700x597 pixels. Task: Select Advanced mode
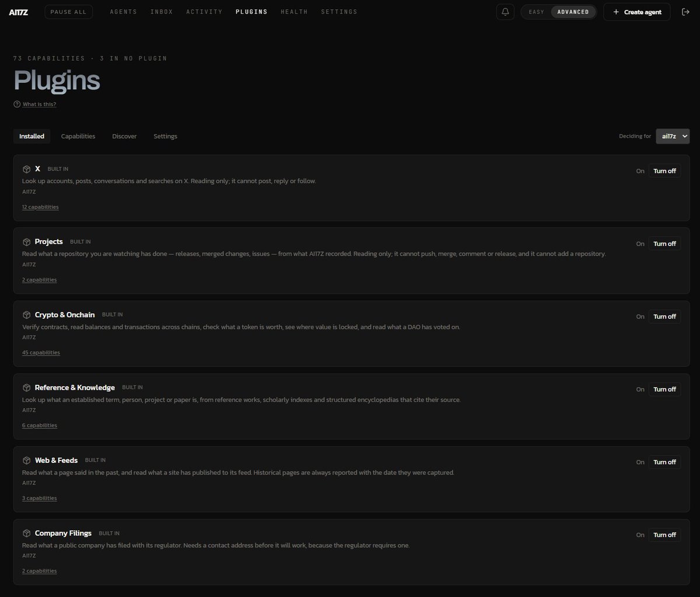[573, 12]
